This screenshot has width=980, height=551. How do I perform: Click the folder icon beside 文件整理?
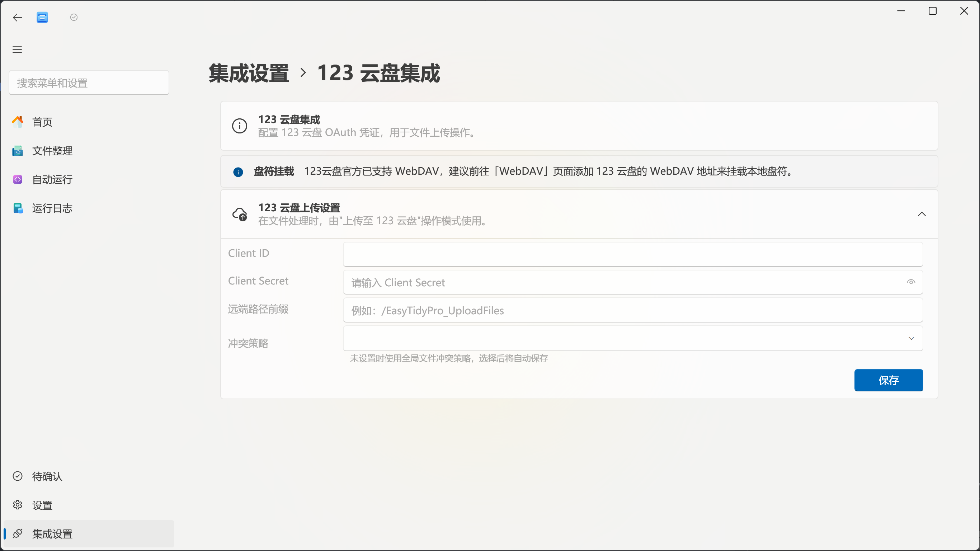tap(18, 151)
